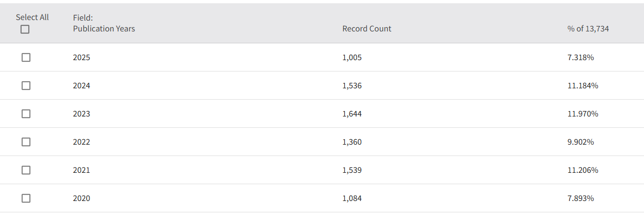Image resolution: width=644 pixels, height=214 pixels.
Task: Click the 2024 year label
Action: [x=81, y=86]
